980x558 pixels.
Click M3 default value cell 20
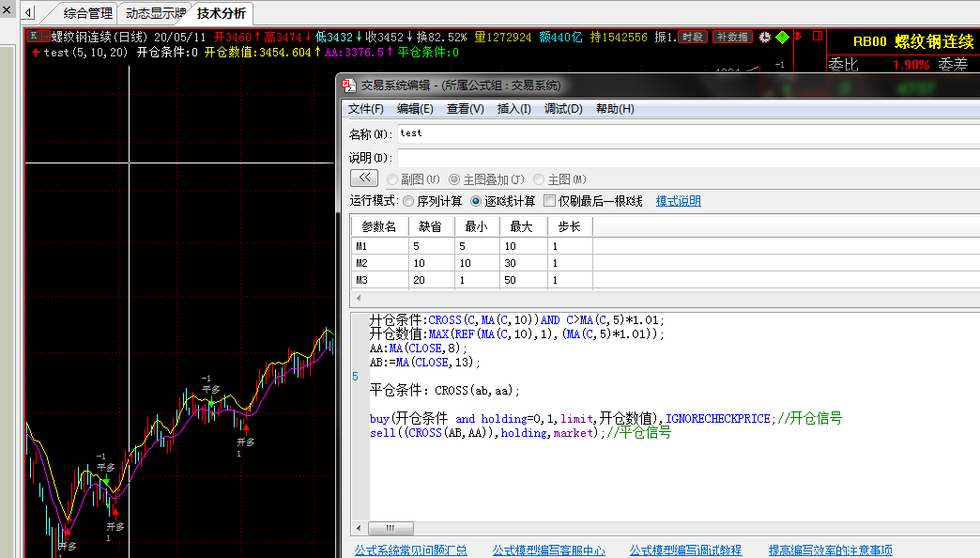pos(431,280)
